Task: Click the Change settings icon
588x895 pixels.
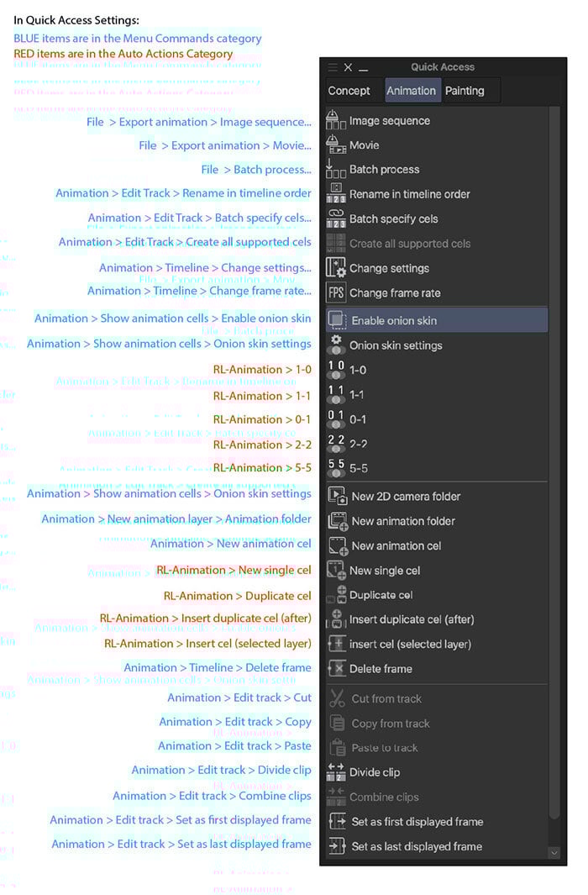Action: click(336, 268)
